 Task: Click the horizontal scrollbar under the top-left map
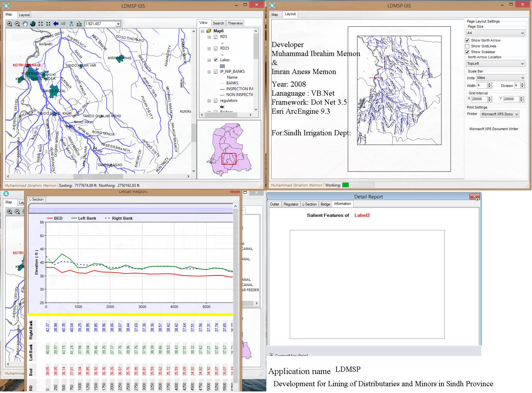pyautogui.click(x=98, y=177)
